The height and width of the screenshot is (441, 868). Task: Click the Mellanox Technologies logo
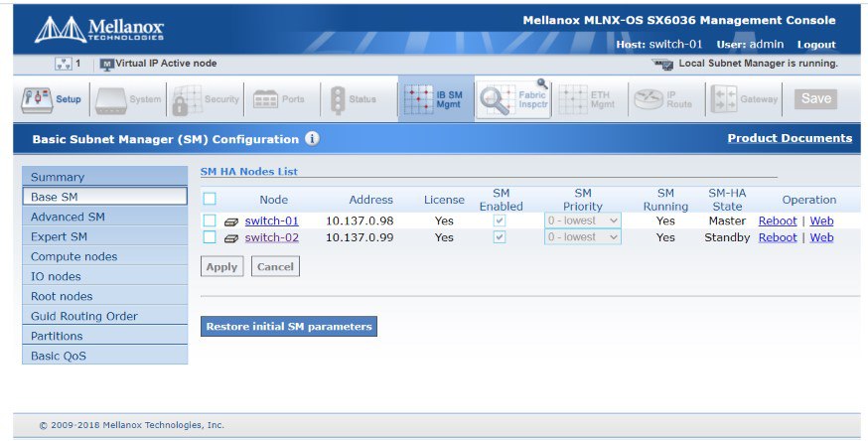point(99,30)
